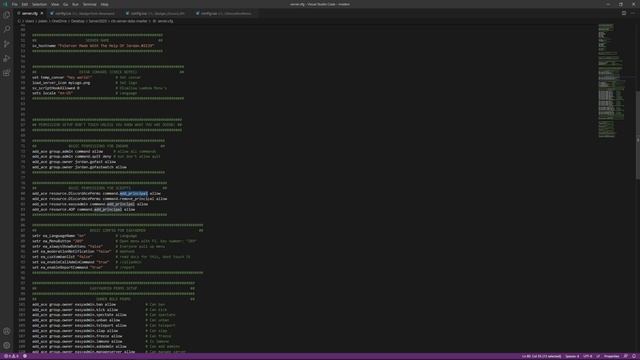This screenshot has width=640, height=360.
Task: Click the resource.easyadmin add_principal line
Action: pyautogui.click(x=90, y=204)
